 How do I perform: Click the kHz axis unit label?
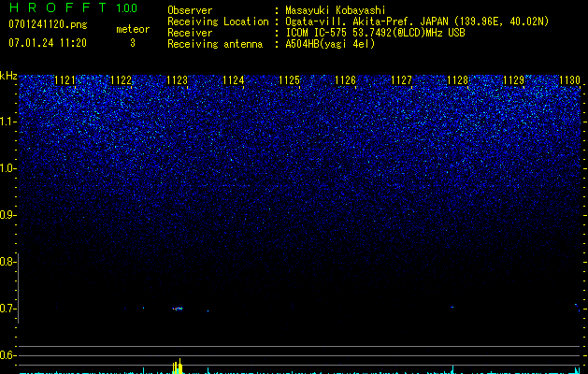(x=8, y=76)
